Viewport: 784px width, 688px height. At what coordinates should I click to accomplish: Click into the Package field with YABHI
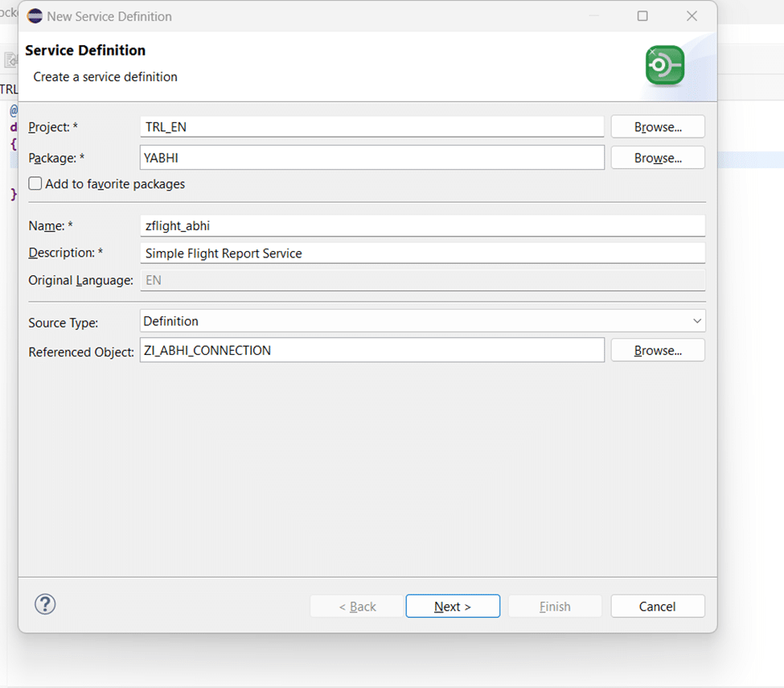pyautogui.click(x=371, y=158)
